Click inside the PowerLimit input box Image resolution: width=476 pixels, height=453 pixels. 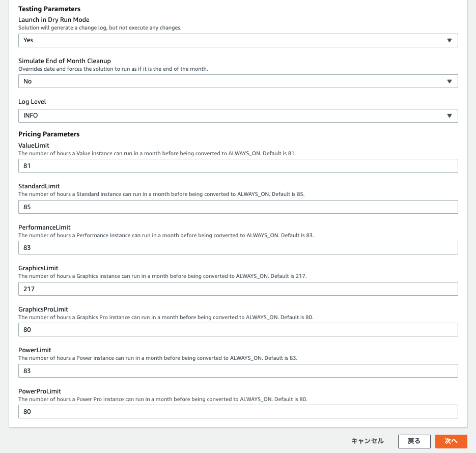tap(238, 371)
